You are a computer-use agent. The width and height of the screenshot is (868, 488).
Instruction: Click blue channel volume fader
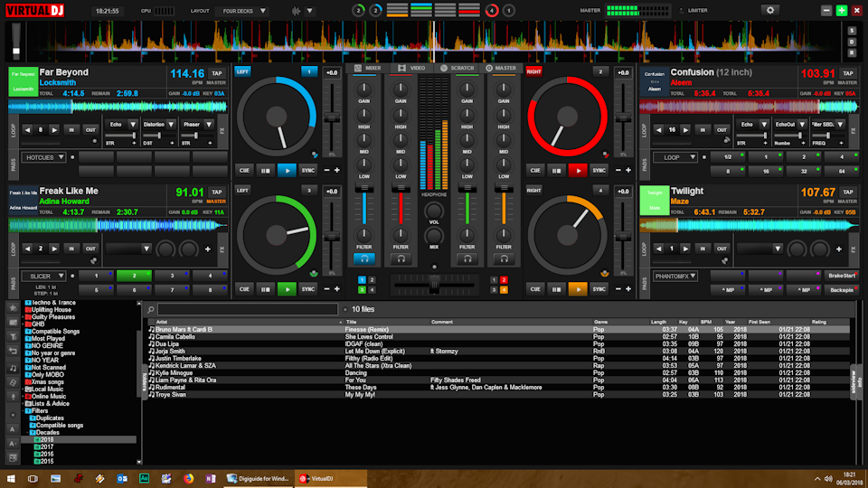click(x=364, y=189)
